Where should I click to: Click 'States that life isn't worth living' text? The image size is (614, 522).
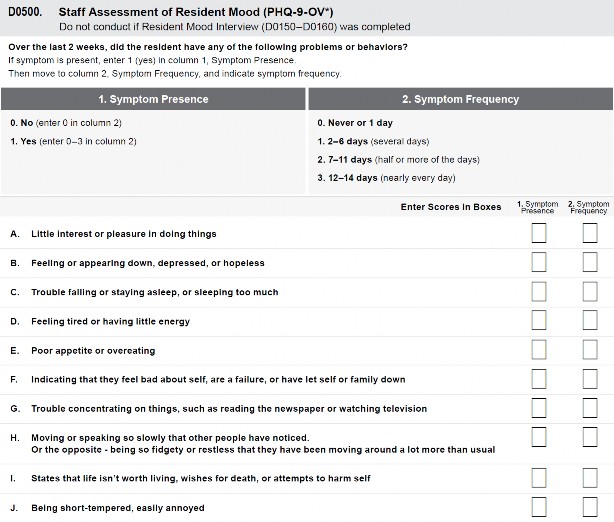click(x=201, y=478)
